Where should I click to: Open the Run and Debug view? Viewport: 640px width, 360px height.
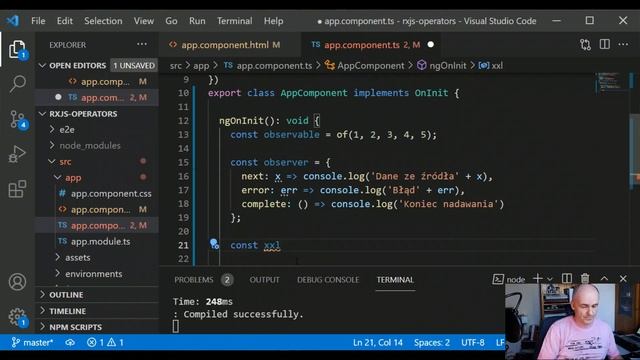(17, 154)
